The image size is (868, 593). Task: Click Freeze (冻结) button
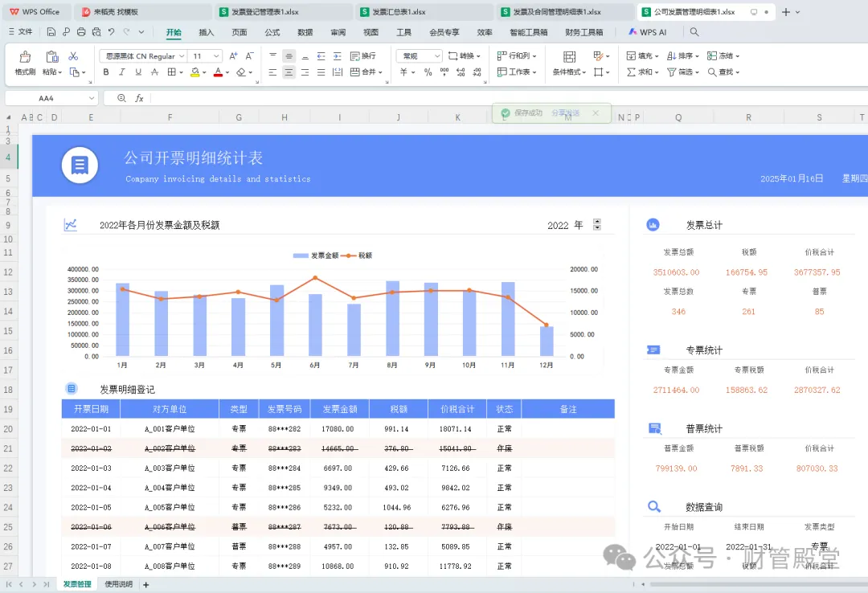point(723,56)
